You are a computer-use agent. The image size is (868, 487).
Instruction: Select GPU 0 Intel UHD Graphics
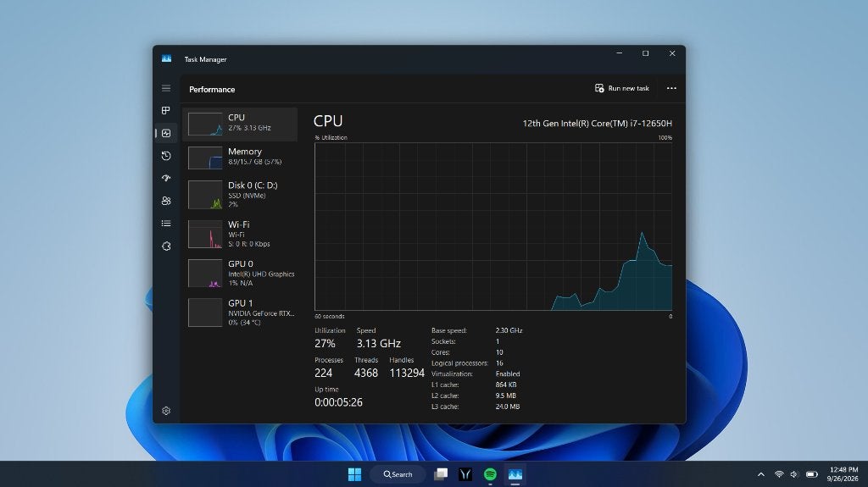click(240, 274)
